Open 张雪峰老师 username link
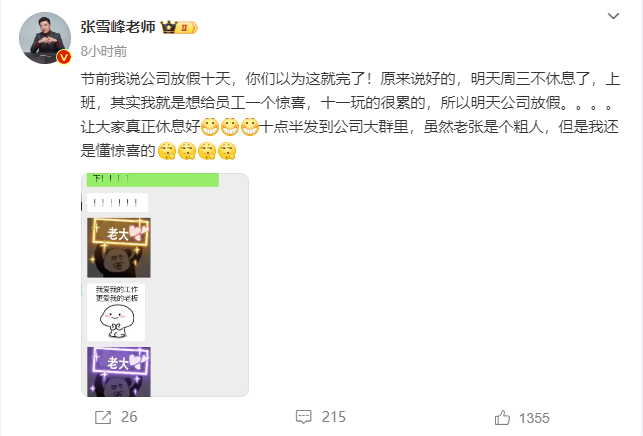 [118, 27]
